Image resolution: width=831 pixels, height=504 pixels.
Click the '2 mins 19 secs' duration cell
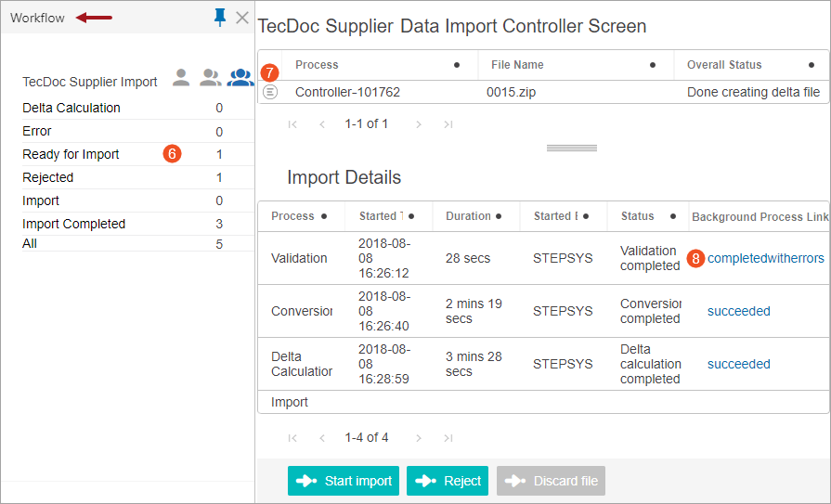point(474,311)
